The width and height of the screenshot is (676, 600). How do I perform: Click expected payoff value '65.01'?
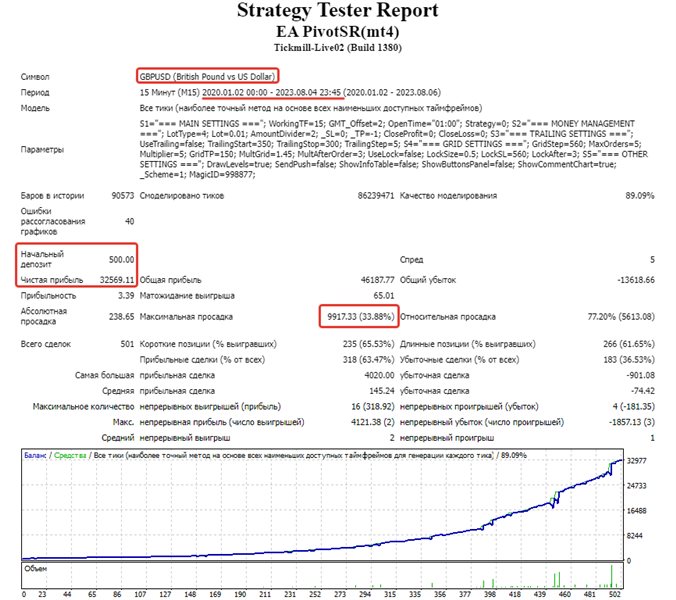tap(384, 296)
